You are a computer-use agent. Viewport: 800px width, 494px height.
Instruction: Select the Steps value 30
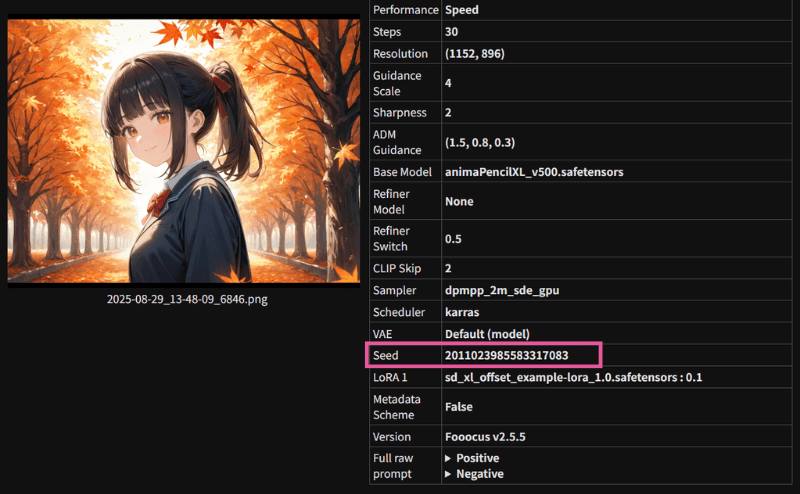click(x=452, y=32)
